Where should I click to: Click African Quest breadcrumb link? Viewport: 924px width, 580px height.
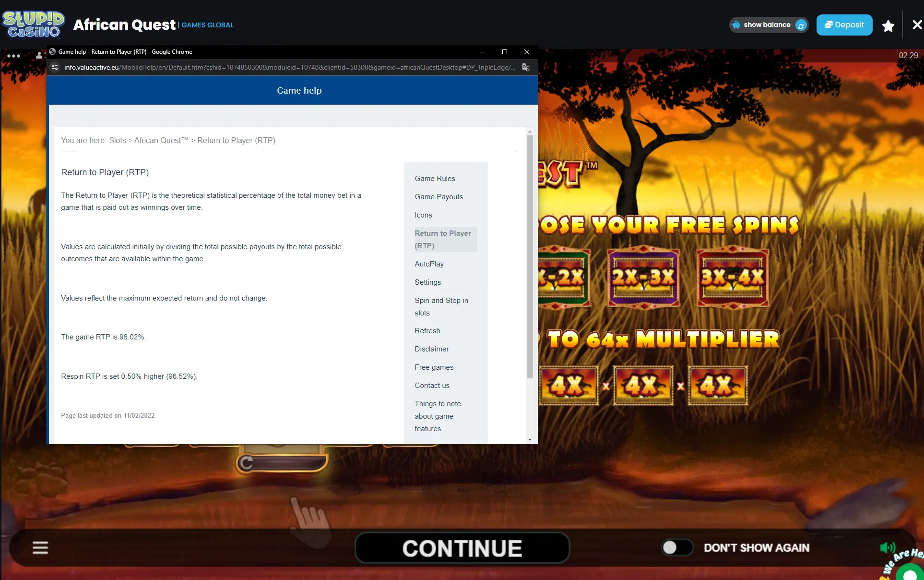(x=161, y=140)
